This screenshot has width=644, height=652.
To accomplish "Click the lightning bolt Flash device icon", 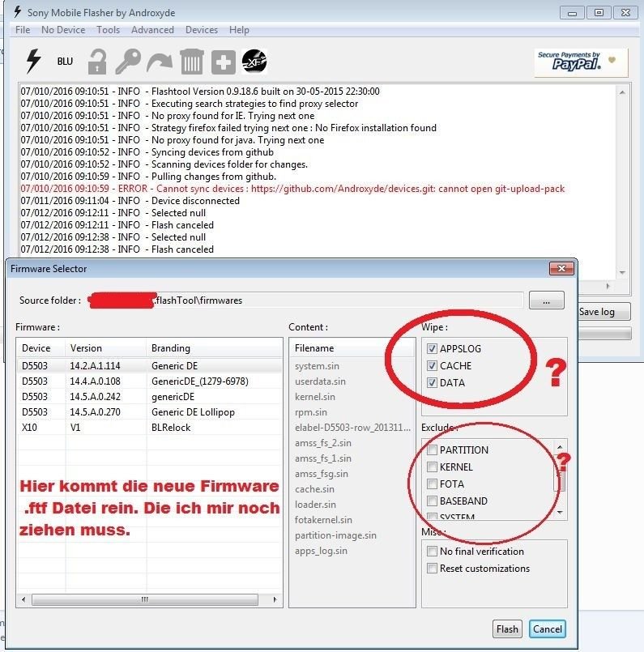I will coord(33,61).
